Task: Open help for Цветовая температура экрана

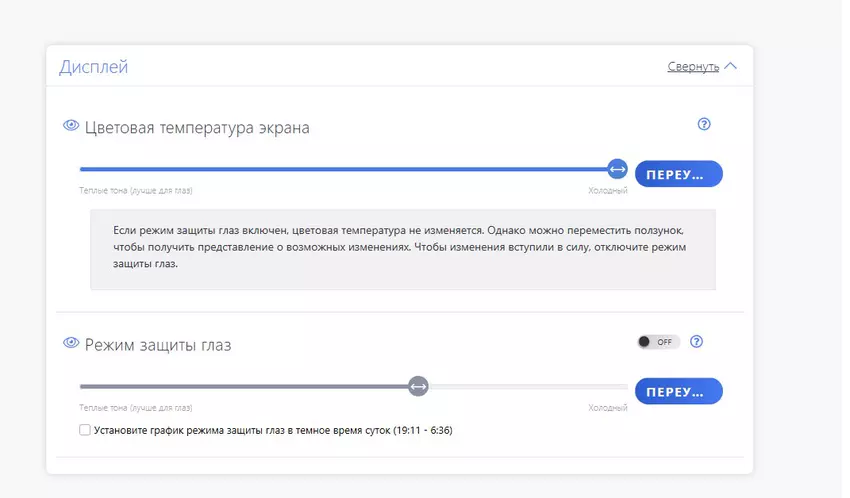Action: [704, 124]
